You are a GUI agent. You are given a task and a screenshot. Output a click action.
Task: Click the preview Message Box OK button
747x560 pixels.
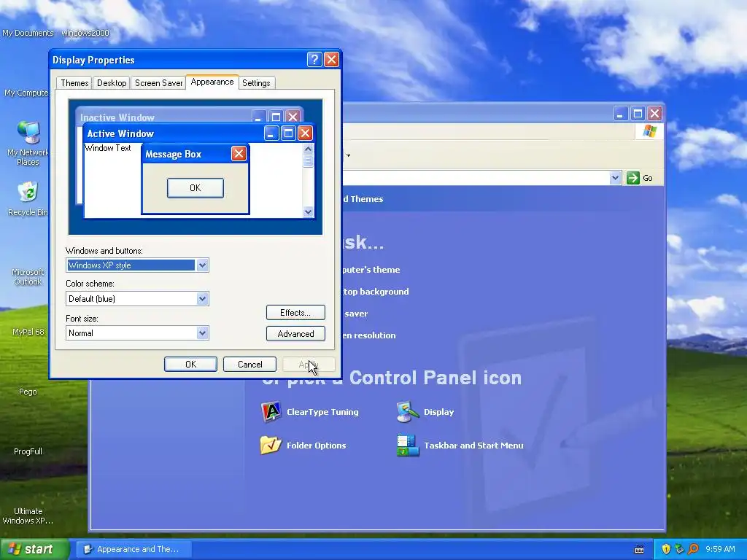point(196,188)
